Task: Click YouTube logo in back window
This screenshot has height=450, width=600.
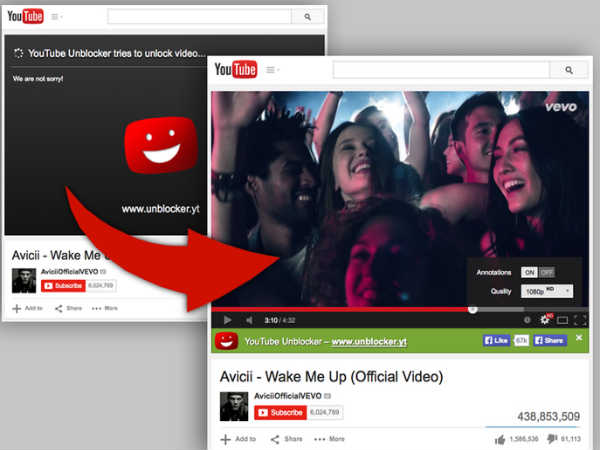Action: (25, 16)
